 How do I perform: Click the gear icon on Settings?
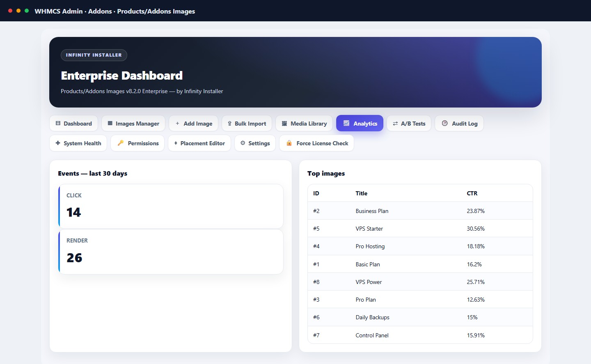[243, 143]
